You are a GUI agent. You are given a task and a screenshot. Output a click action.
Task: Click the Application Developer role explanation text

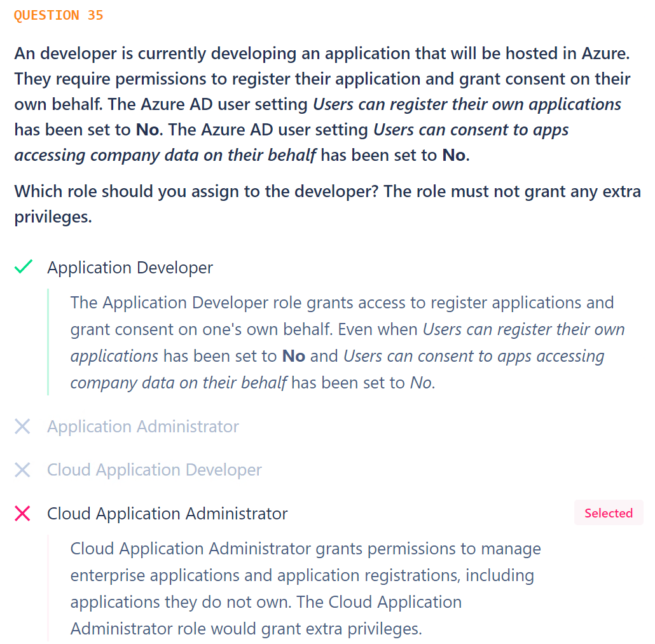348,343
